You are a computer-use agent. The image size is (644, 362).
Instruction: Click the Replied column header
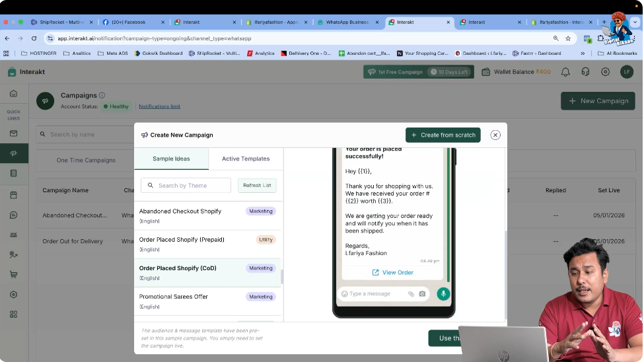[555, 190]
